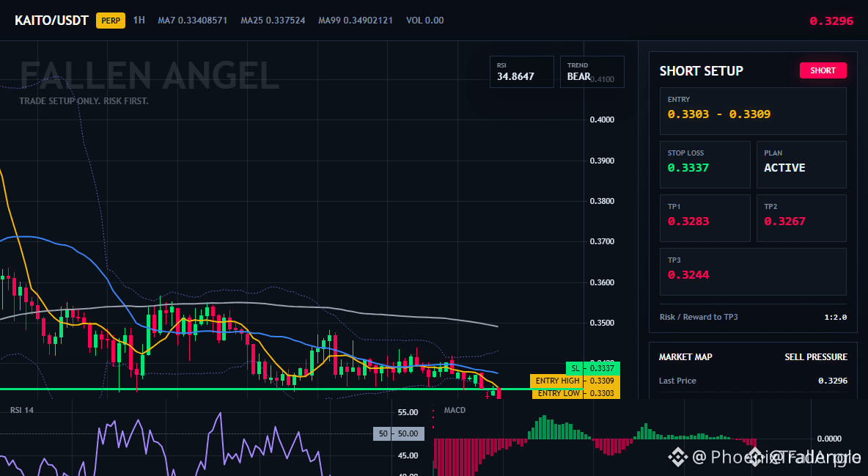Click the TP1 0.3283 card
This screenshot has width=868, height=476.
click(x=705, y=218)
